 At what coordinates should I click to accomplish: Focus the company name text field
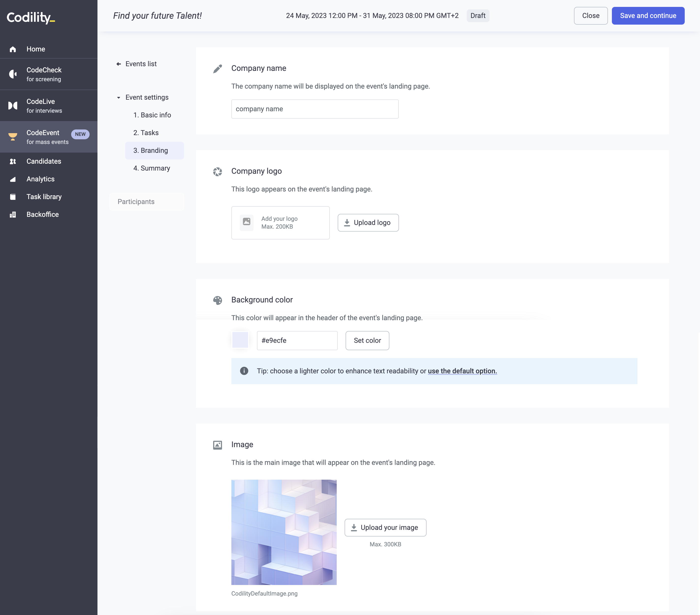[x=314, y=109]
